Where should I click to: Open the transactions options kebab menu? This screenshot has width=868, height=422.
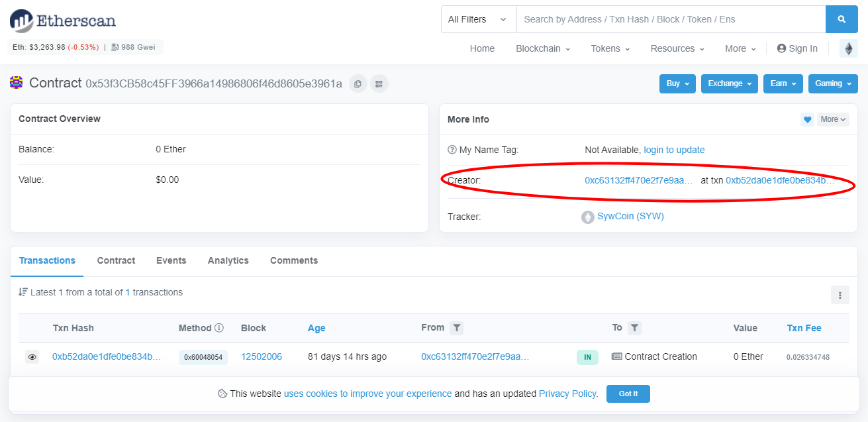(x=840, y=295)
